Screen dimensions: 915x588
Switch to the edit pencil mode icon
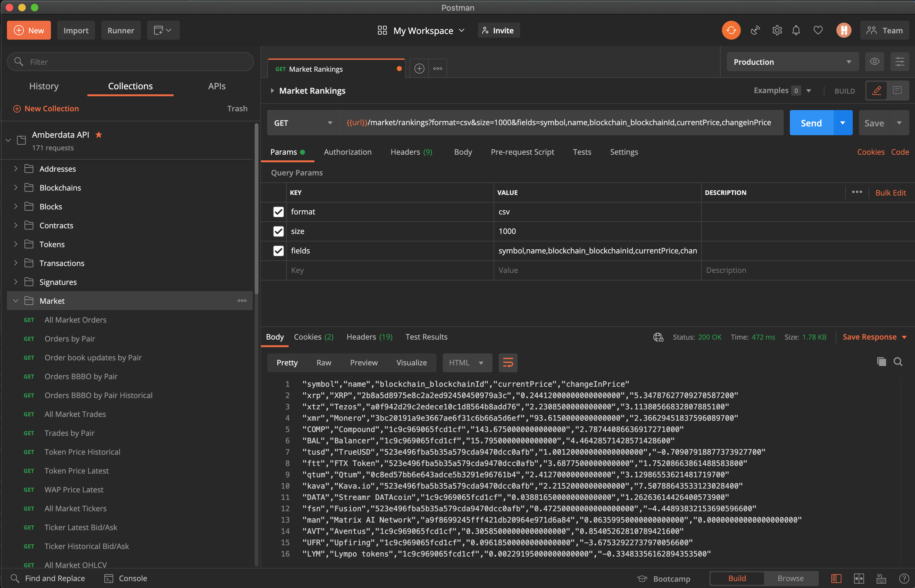point(876,91)
